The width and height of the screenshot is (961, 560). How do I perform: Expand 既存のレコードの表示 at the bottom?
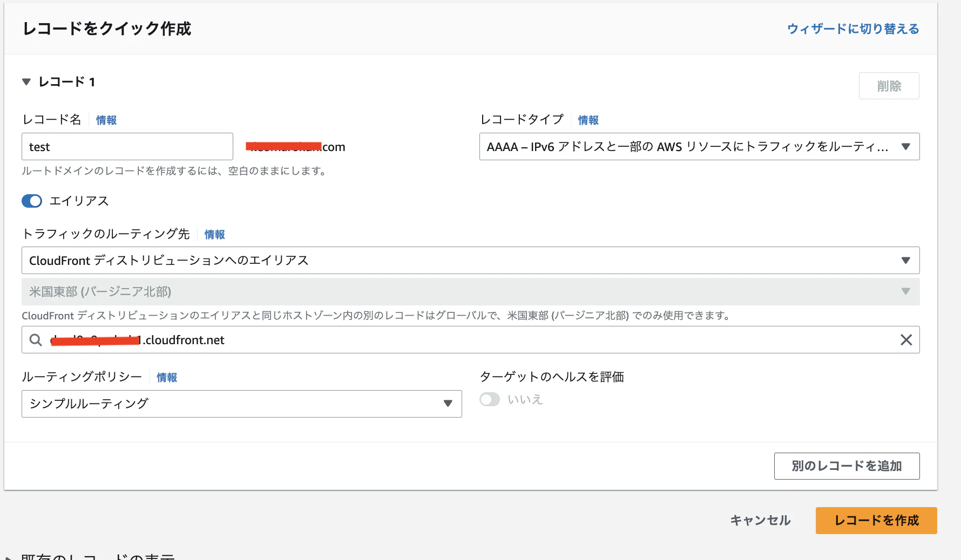click(x=92, y=556)
